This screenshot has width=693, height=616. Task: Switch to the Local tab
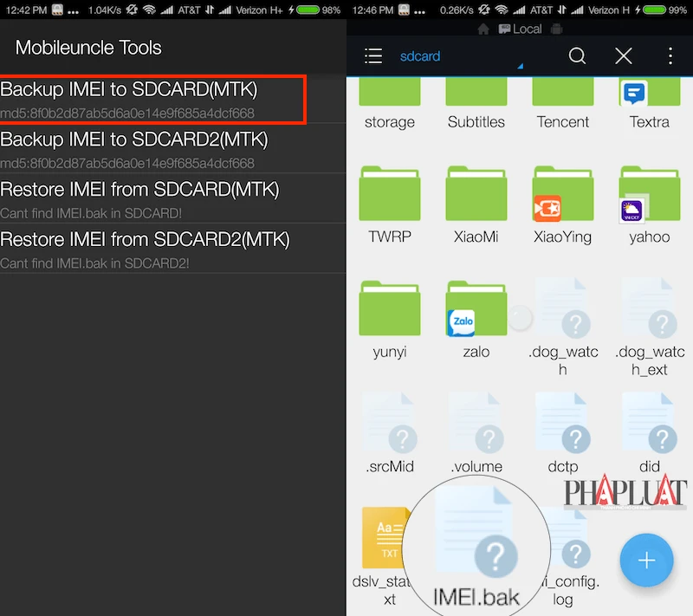point(523,29)
